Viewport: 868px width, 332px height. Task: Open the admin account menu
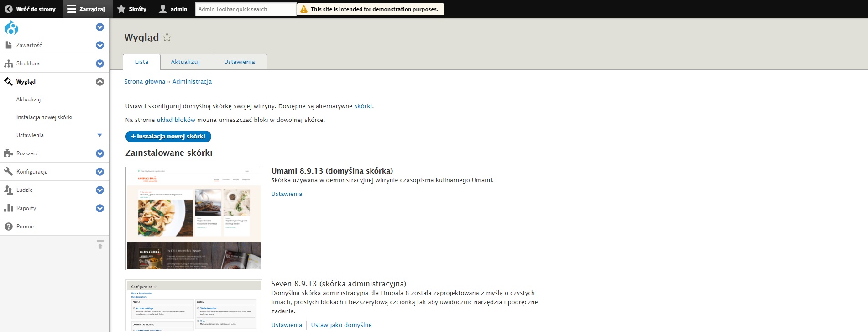(173, 9)
